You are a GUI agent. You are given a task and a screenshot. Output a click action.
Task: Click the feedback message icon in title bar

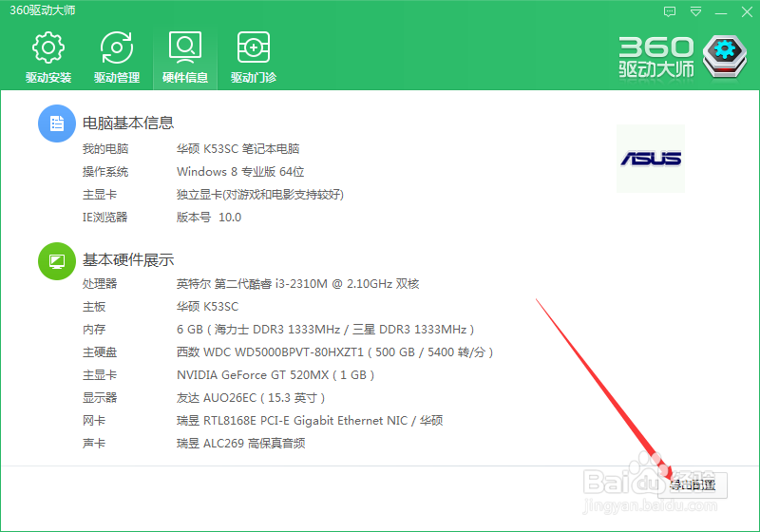(x=670, y=11)
